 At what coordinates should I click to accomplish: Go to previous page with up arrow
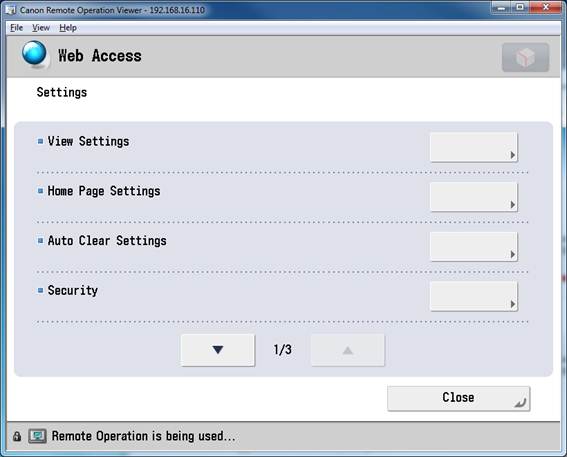tap(348, 350)
